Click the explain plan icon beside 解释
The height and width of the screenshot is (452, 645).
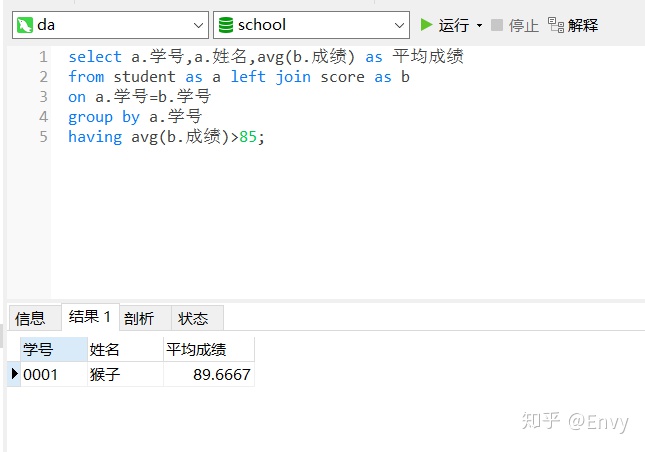point(556,25)
